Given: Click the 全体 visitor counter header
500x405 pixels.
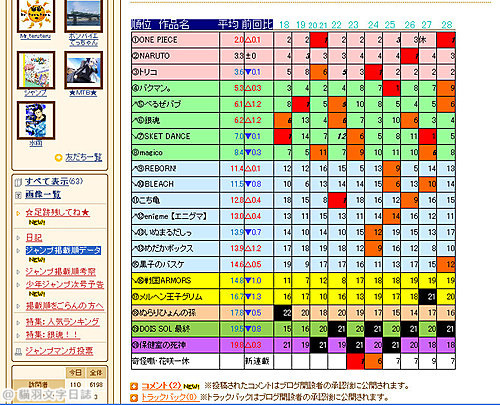Looking at the screenshot, I should coord(96,373).
